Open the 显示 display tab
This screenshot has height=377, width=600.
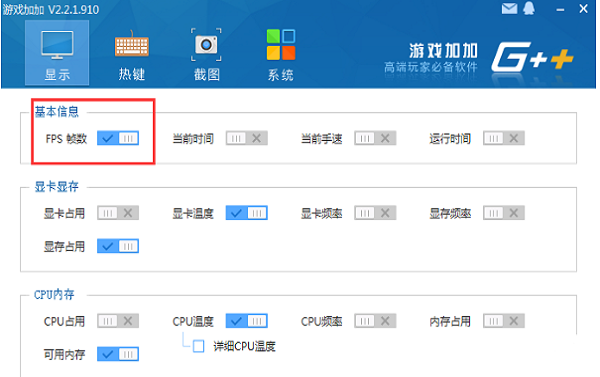[57, 53]
